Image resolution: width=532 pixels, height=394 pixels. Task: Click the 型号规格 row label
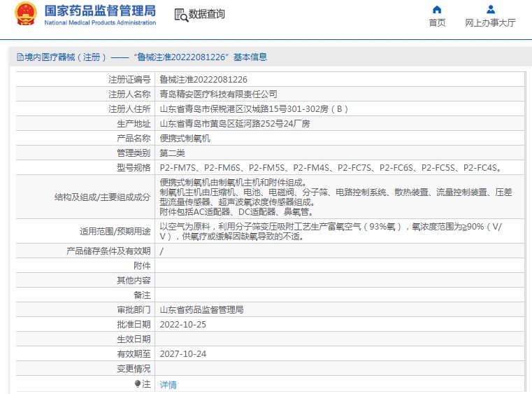click(x=134, y=167)
